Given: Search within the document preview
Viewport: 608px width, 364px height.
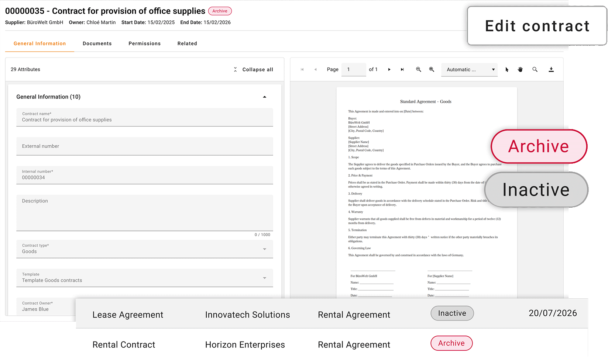Looking at the screenshot, I should pyautogui.click(x=535, y=69).
